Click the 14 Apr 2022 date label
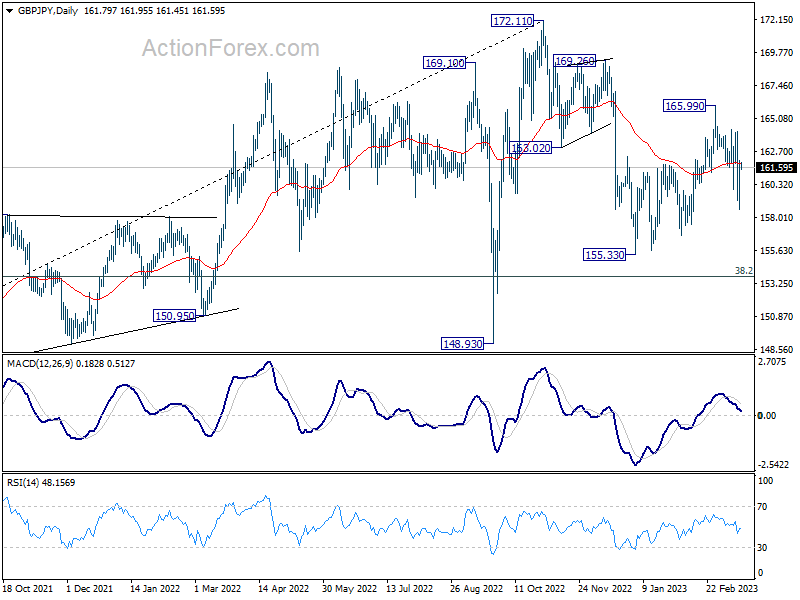The width and height of the screenshot is (800, 600). 283,588
